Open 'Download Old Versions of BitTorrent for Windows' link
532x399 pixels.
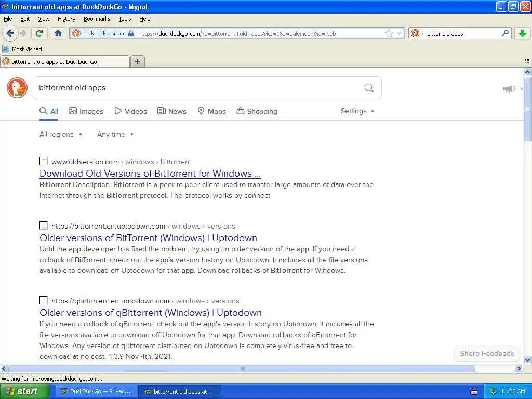(x=150, y=174)
